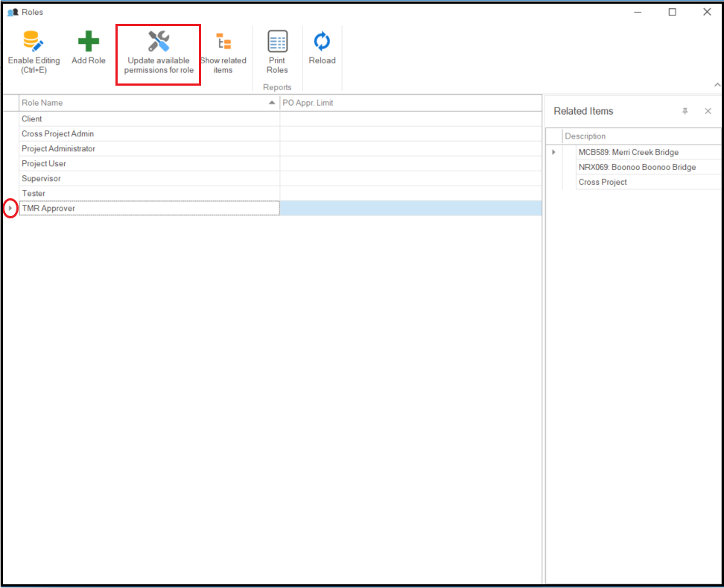Select the Supervisor role row
724x588 pixels.
[x=149, y=178]
